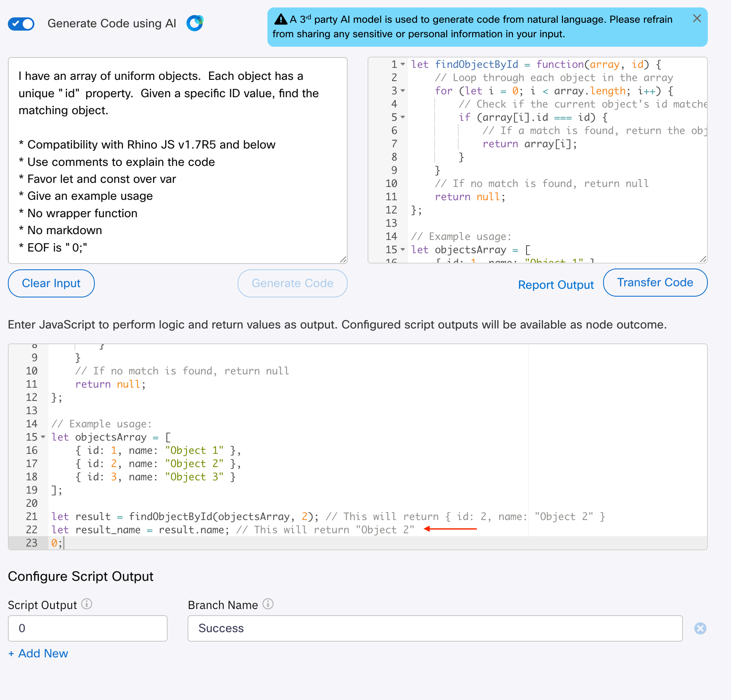
Task: Click the AI assistant logo icon
Action: [x=195, y=23]
